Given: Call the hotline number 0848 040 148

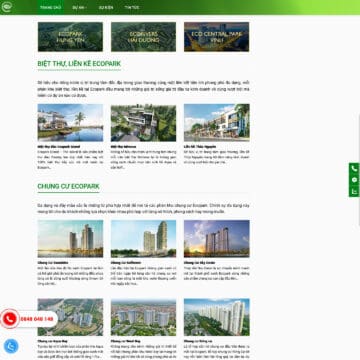Looking at the screenshot, I should coord(37,319).
